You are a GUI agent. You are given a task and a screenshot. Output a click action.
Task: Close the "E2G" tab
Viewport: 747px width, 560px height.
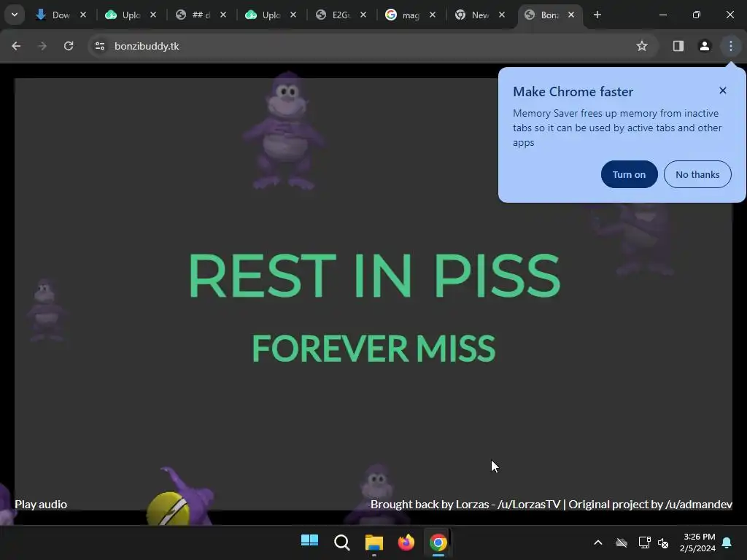point(363,15)
